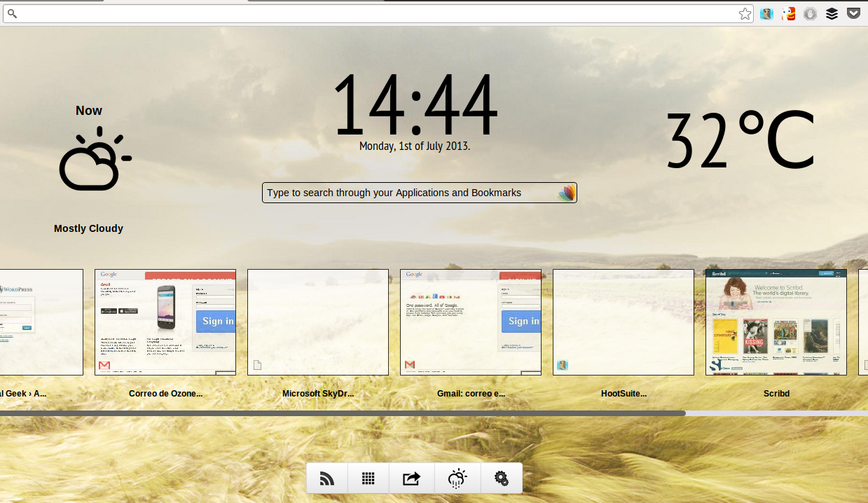Viewport: 868px width, 503px height.
Task: Click the 32°C temperature reading
Action: 740,140
